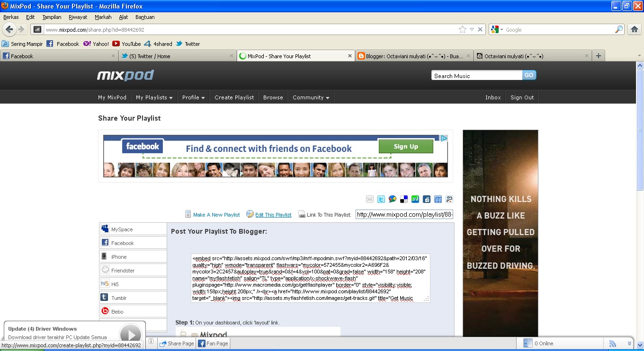This screenshot has width=644, height=351.
Task: Share playlist by email envelope icon
Action: pyautogui.click(x=370, y=199)
